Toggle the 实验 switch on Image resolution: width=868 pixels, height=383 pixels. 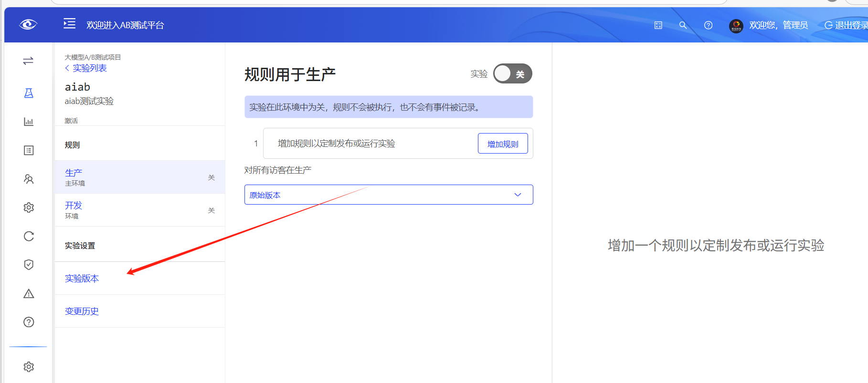click(x=512, y=74)
